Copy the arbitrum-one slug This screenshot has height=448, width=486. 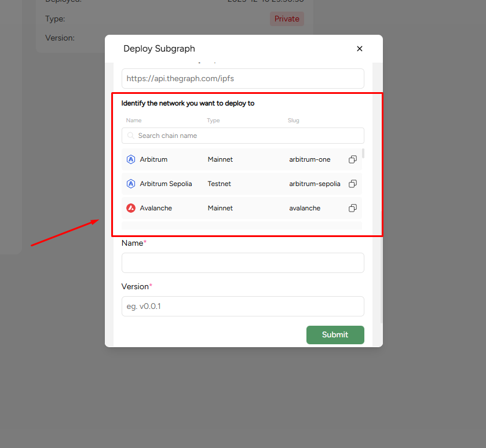[352, 159]
